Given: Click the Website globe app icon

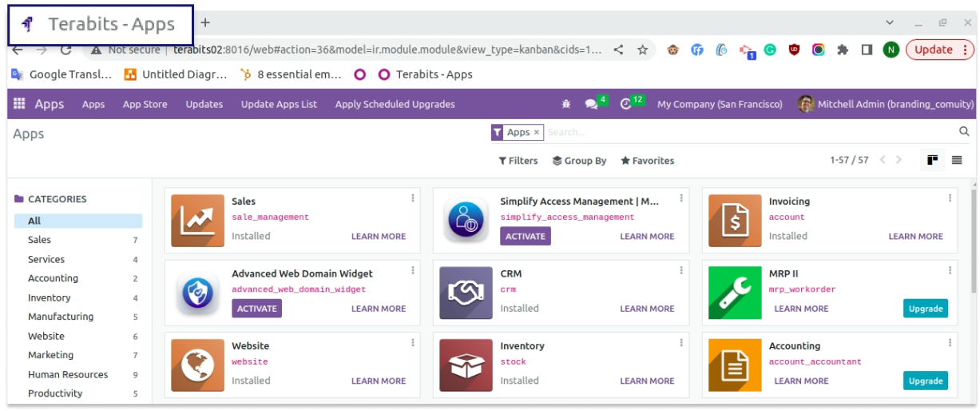Looking at the screenshot, I should (x=197, y=365).
